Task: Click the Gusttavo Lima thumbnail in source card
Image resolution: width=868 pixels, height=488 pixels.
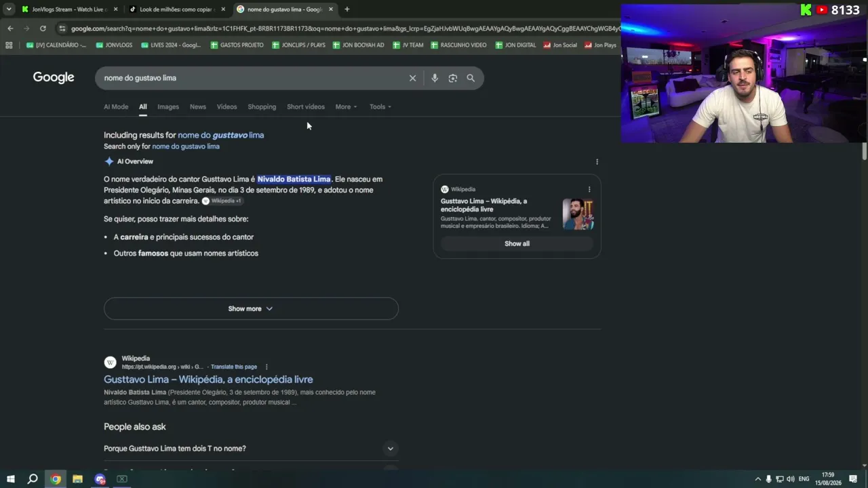Action: pos(578,213)
